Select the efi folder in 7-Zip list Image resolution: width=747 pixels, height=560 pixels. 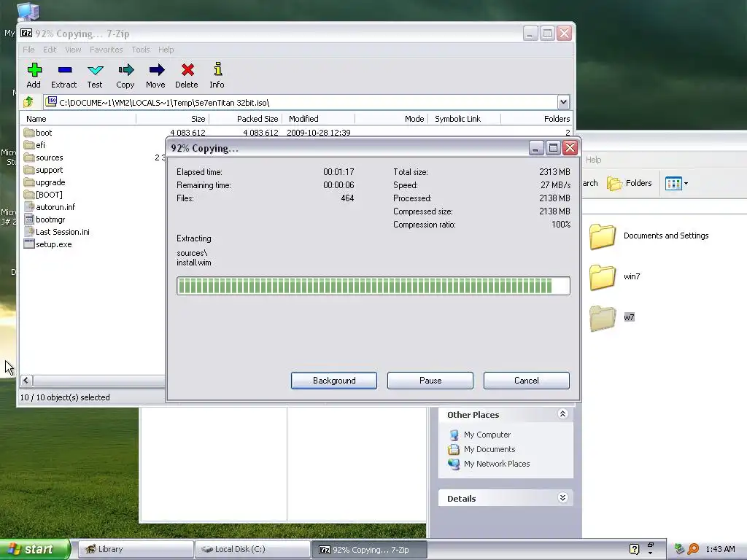[34, 145]
